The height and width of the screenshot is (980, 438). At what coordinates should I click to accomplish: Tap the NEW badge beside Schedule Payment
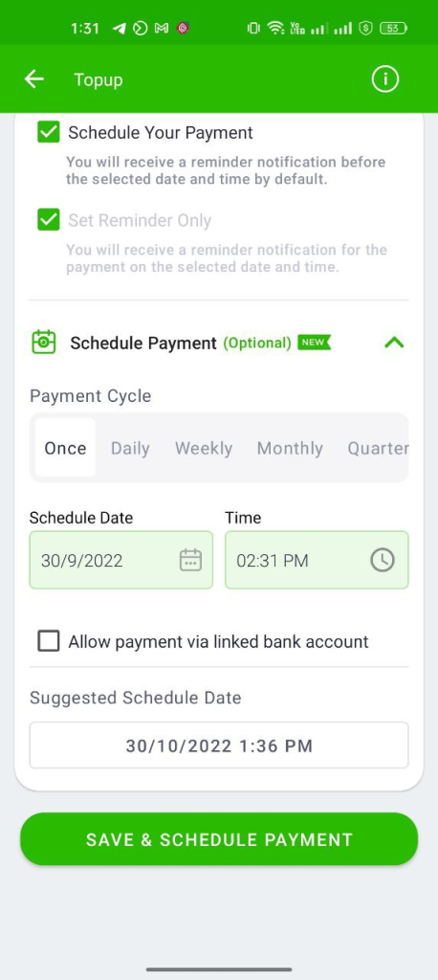point(314,343)
